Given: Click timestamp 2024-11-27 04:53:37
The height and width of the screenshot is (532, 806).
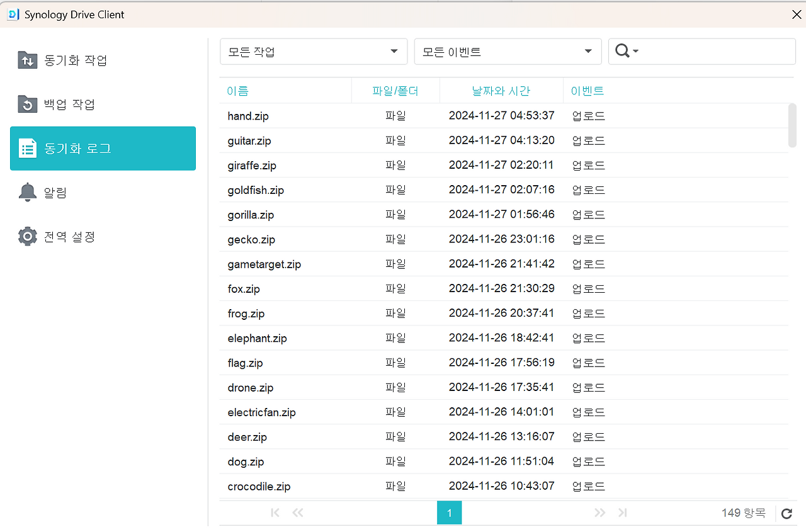Looking at the screenshot, I should click(x=502, y=115).
